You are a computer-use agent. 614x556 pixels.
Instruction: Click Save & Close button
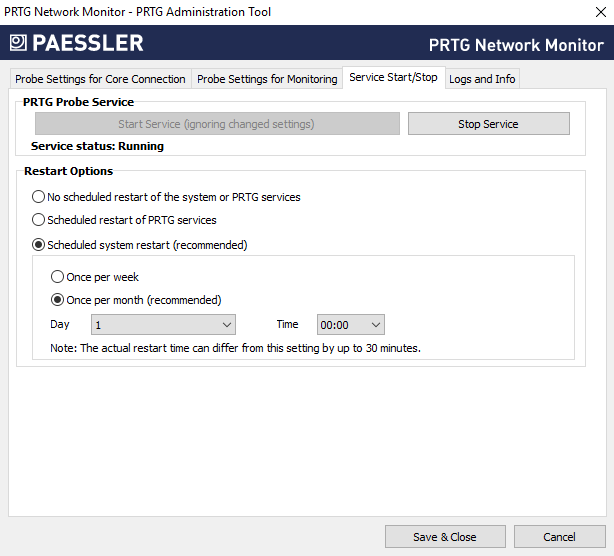click(444, 537)
